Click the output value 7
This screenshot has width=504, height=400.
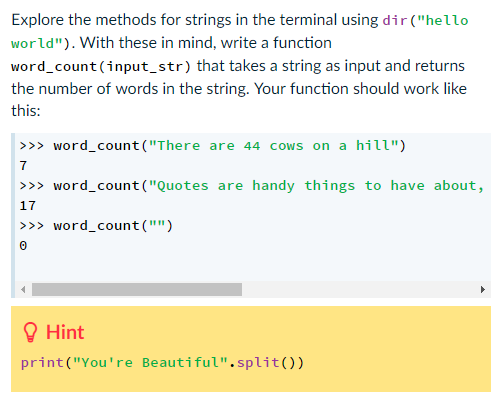(x=23, y=166)
